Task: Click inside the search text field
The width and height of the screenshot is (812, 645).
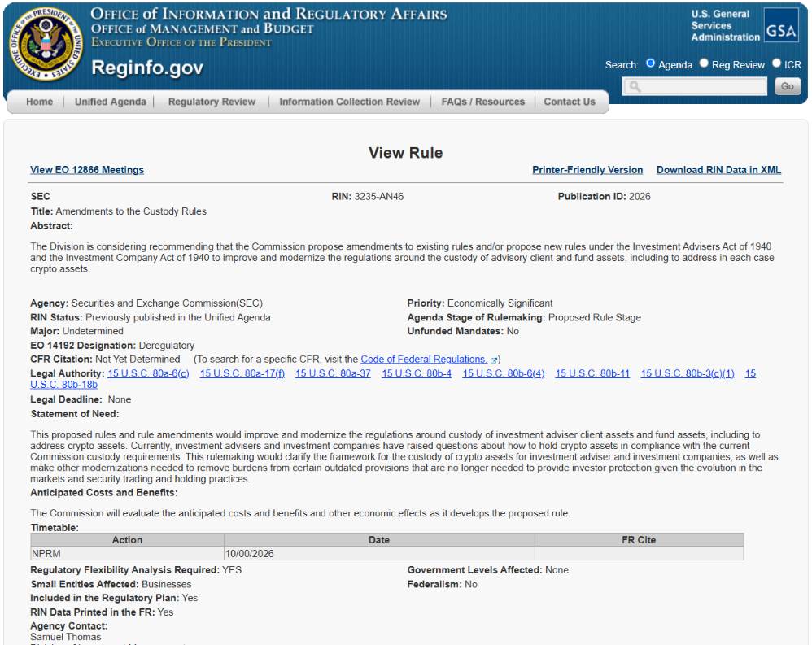Action: [x=695, y=86]
